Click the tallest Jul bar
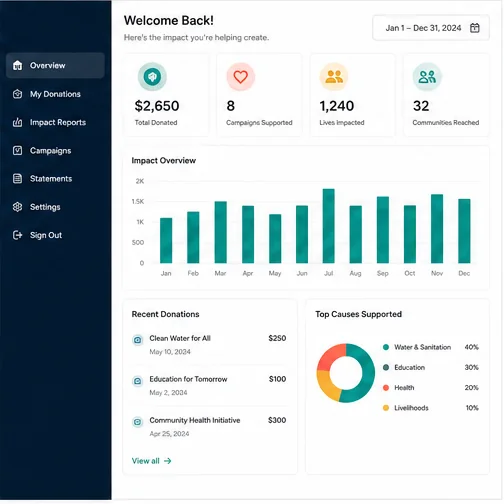This screenshot has width=504, height=504. [329, 226]
